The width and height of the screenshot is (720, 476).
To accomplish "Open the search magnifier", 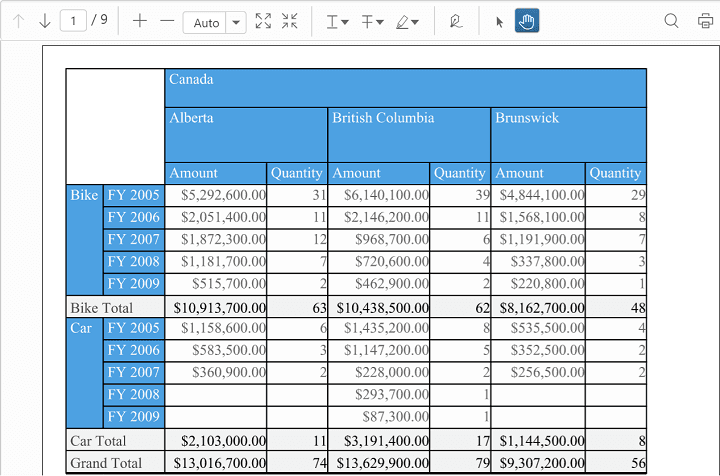I will coord(671,21).
